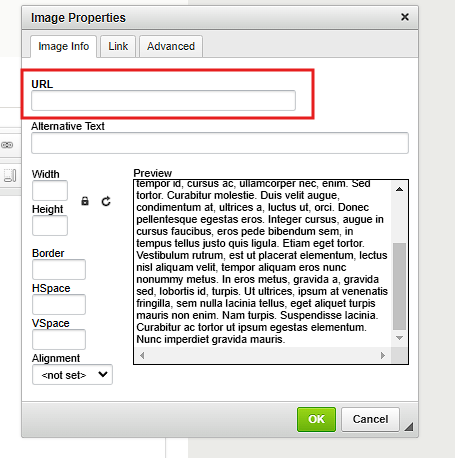Toggle the lock ratio icon
The width and height of the screenshot is (455, 458).
(x=85, y=201)
